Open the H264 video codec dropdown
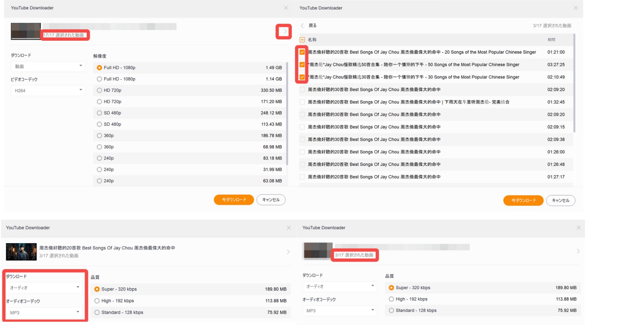The image size is (644, 325). click(48, 91)
